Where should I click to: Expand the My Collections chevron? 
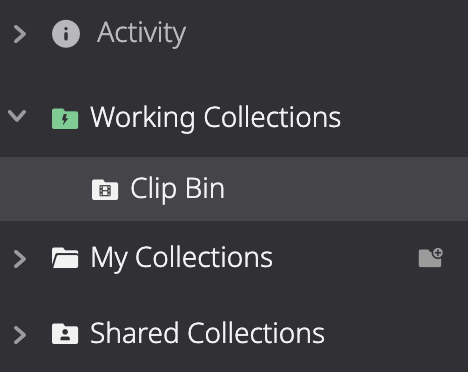[x=20, y=259]
